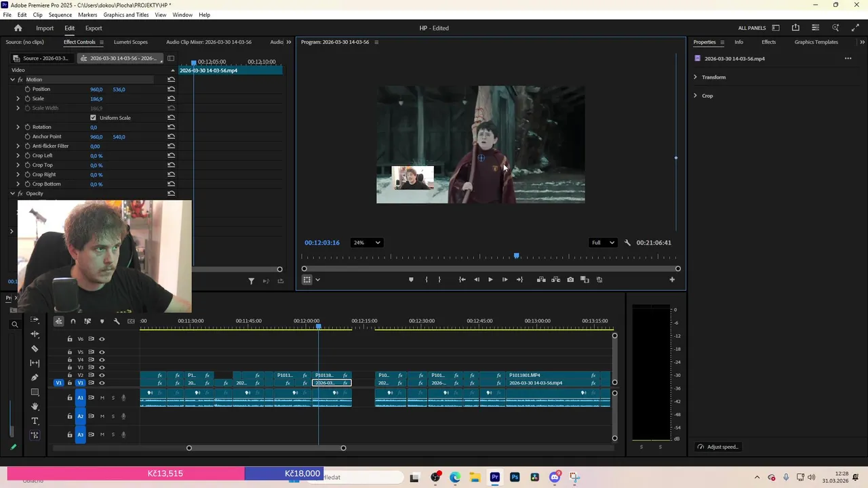This screenshot has height=488, width=868.
Task: Toggle track lock on V3
Action: pos(69,367)
